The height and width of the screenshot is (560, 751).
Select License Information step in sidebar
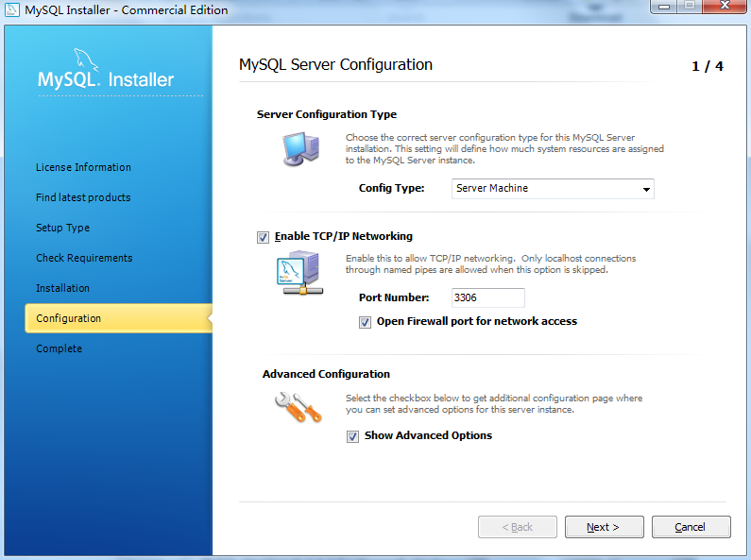click(x=83, y=167)
